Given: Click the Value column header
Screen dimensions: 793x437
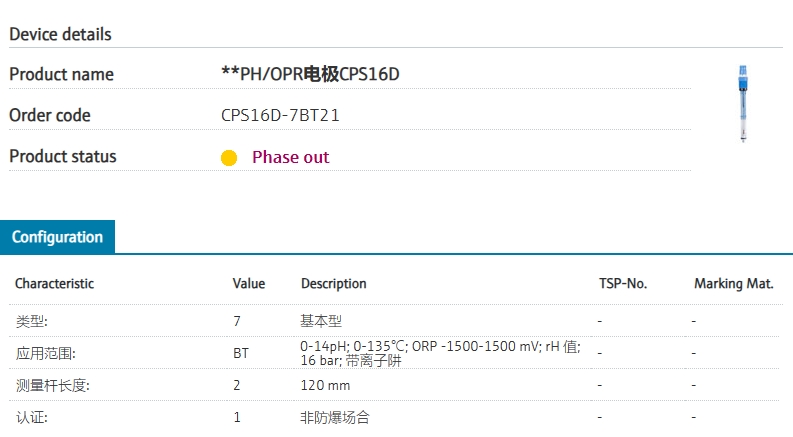Looking at the screenshot, I should tap(249, 283).
